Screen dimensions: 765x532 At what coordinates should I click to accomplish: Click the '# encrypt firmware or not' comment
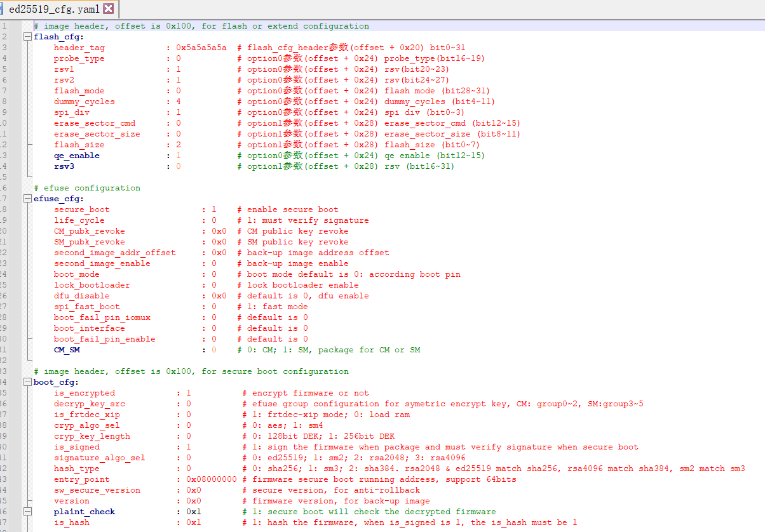point(306,393)
